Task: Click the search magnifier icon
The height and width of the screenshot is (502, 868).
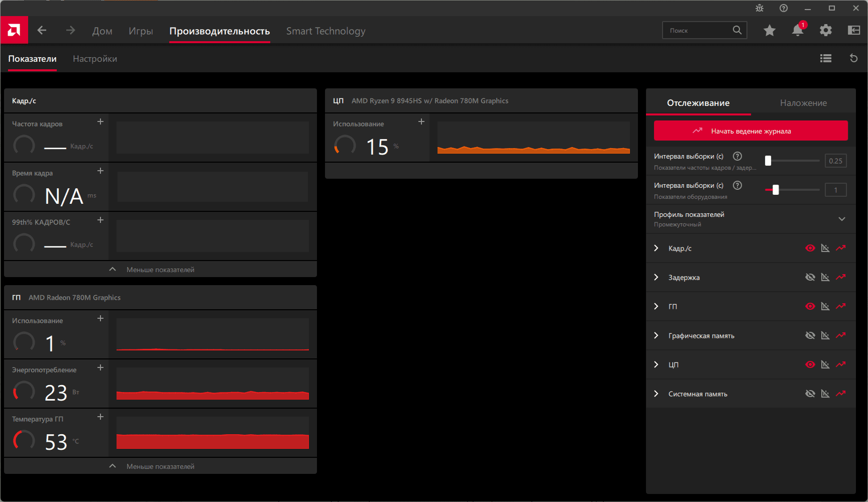Action: 737,30
